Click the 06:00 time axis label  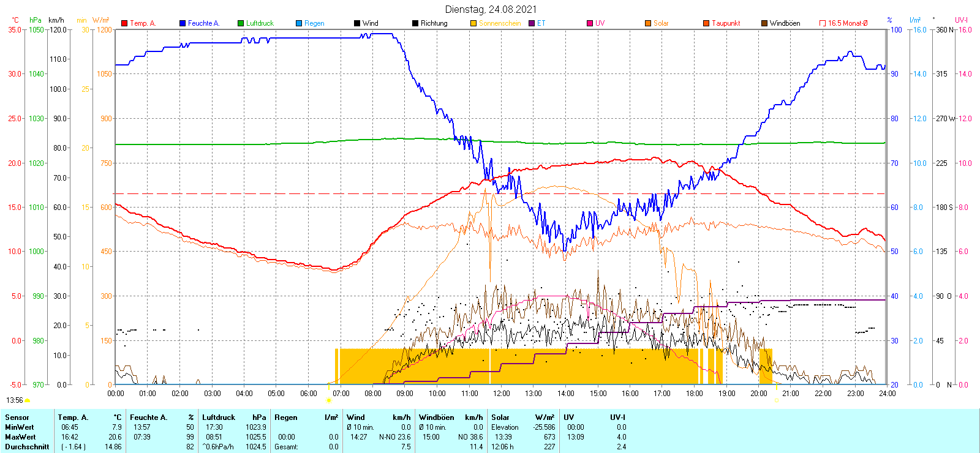309,394
